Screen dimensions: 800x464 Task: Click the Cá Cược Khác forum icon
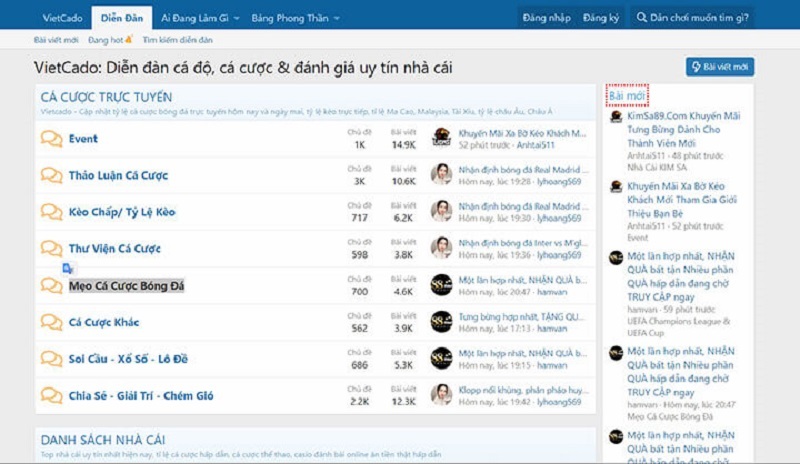point(52,322)
